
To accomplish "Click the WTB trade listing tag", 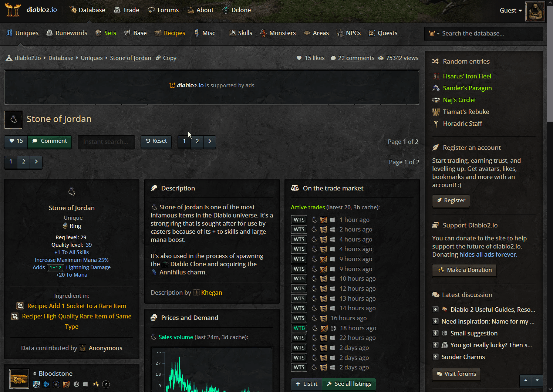I will coord(299,328).
